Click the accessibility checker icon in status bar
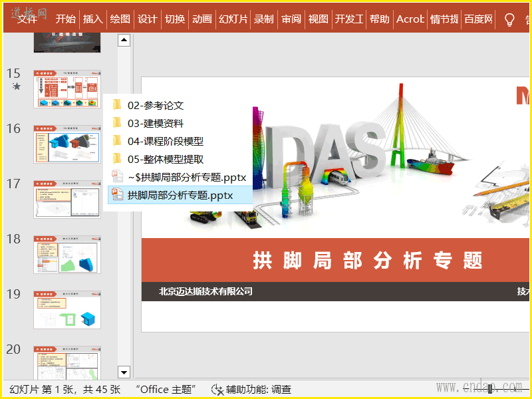 tap(217, 390)
